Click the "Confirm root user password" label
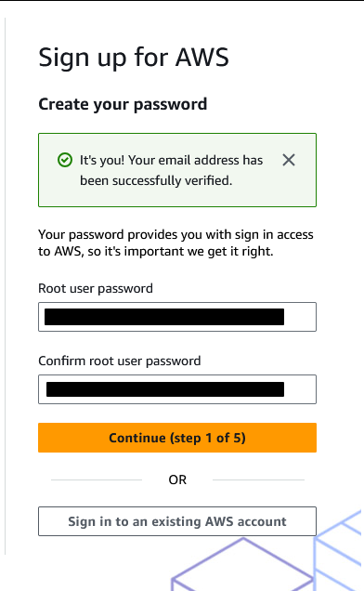Viewport: 364px width, 591px height. pos(120,361)
